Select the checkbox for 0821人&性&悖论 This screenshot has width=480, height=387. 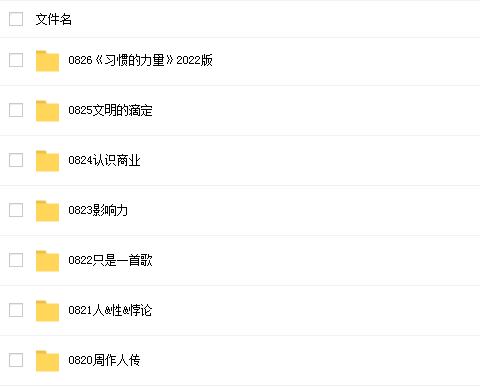16,310
